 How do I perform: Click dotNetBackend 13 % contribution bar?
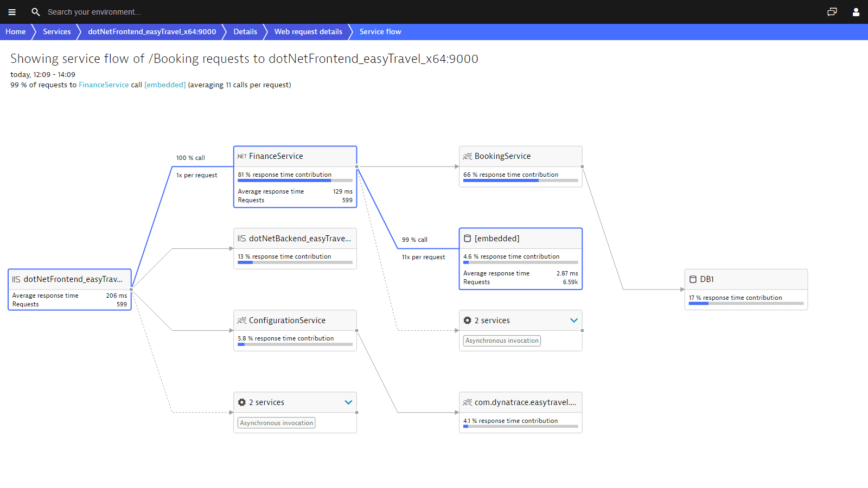pyautogui.click(x=295, y=262)
